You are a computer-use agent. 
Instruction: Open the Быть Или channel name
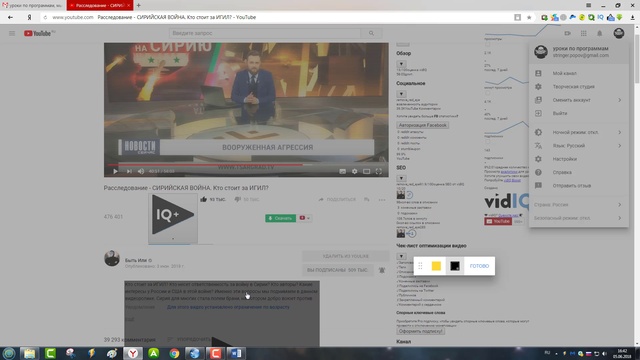coord(136,260)
